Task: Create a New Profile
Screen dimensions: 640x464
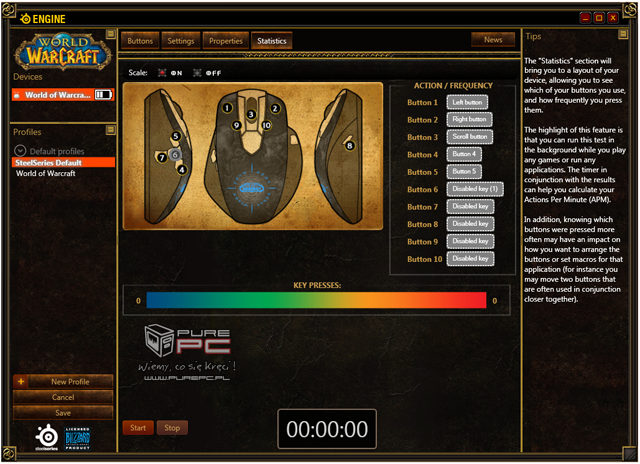Action: (70, 382)
